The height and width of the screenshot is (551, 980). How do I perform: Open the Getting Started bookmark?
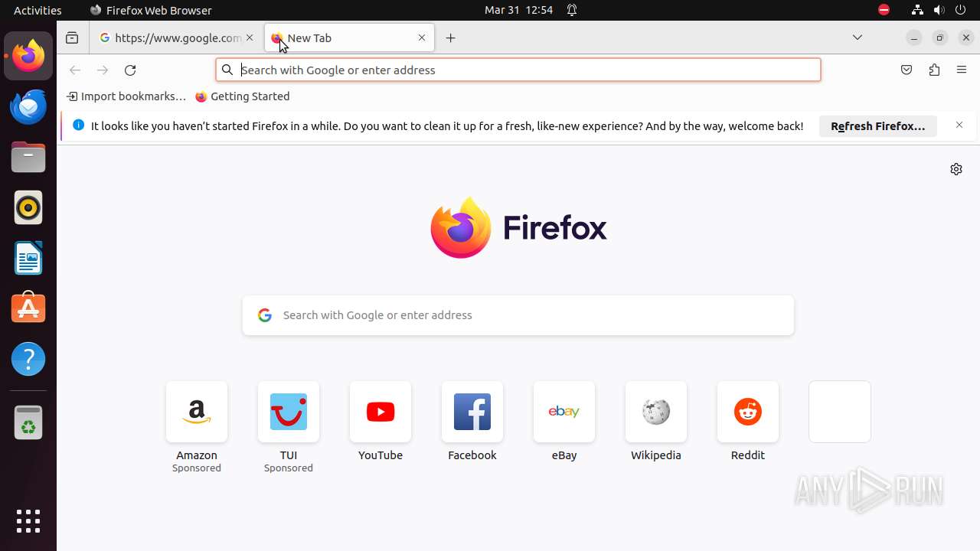point(242,96)
